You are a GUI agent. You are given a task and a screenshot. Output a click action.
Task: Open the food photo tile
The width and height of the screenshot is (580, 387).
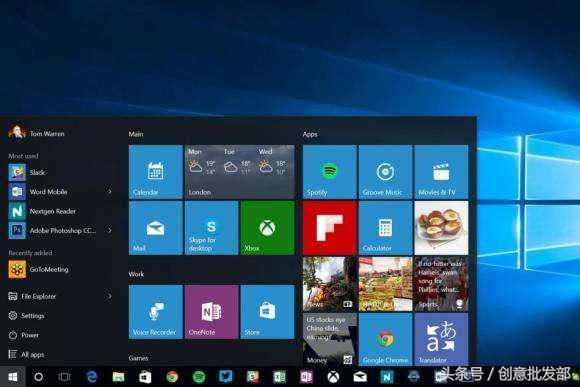tap(441, 228)
